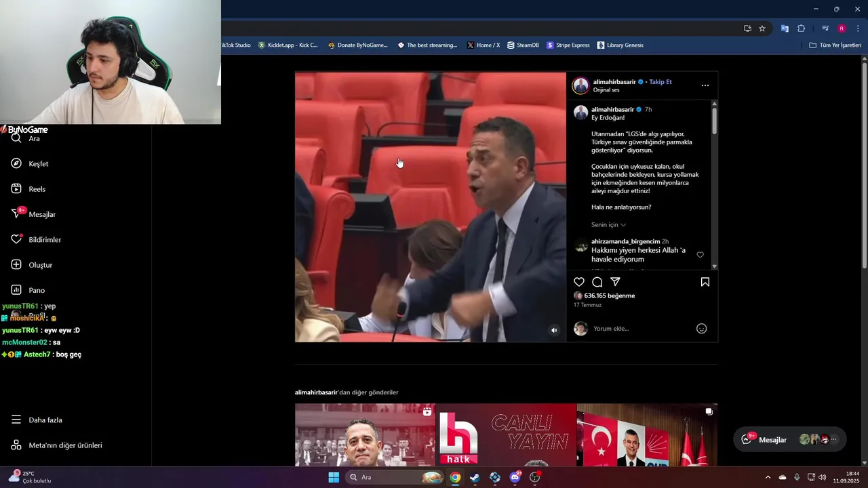Image resolution: width=868 pixels, height=488 pixels.
Task: Open post options three-dot menu
Action: pyautogui.click(x=705, y=85)
